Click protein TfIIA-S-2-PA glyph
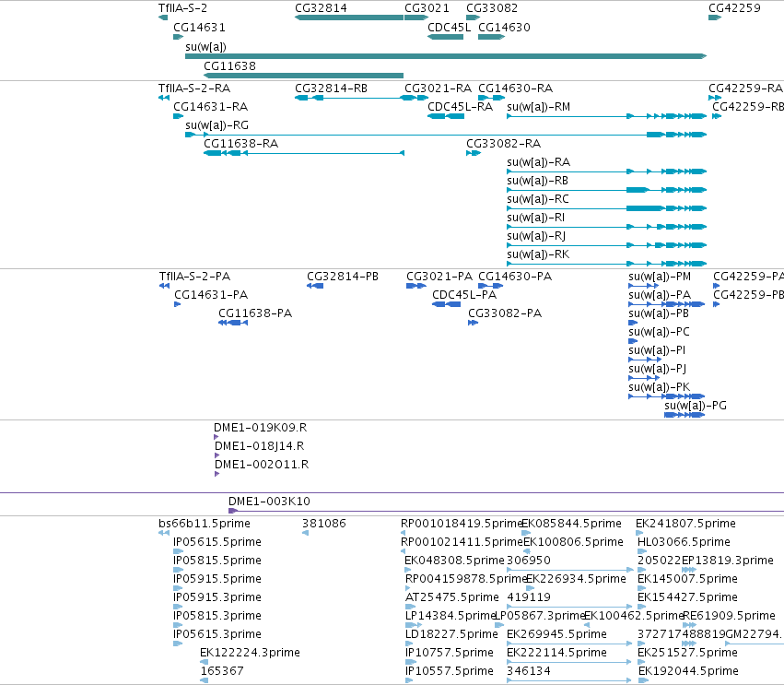This screenshot has height=685, width=784. (x=164, y=286)
